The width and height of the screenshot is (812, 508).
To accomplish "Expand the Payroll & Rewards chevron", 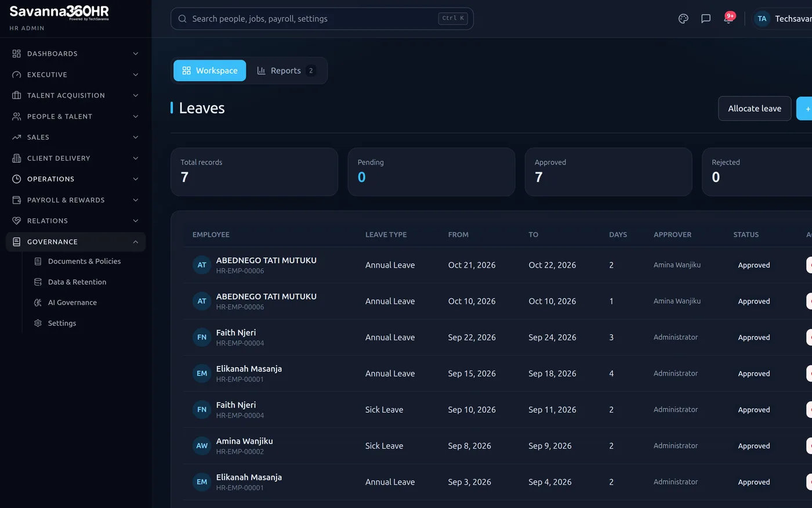I will [x=136, y=200].
